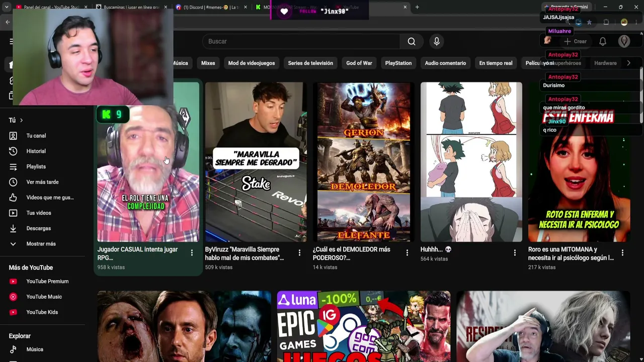This screenshot has height=362, width=644.
Task: Open the YouTube Kids icon
Action: pyautogui.click(x=13, y=312)
